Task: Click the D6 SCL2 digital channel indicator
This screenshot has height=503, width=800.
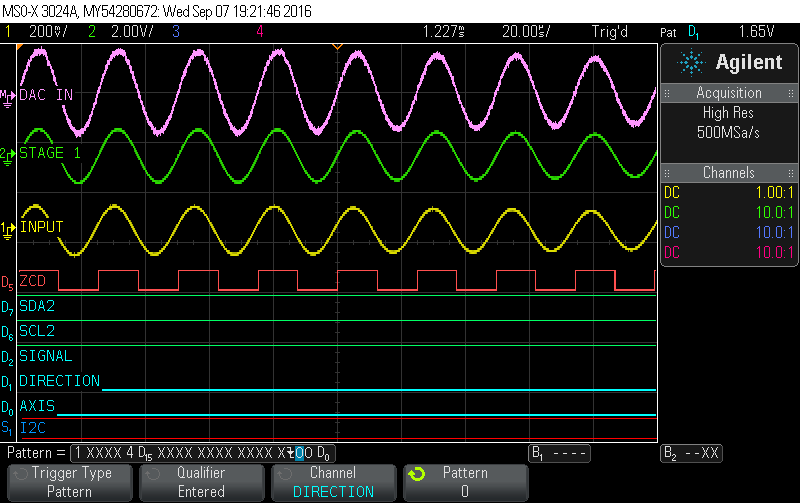Action: coord(8,330)
